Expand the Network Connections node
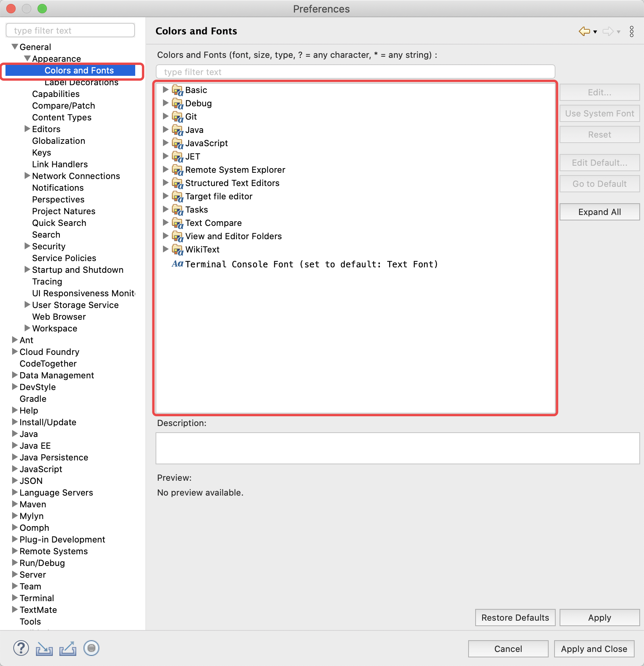 [27, 175]
